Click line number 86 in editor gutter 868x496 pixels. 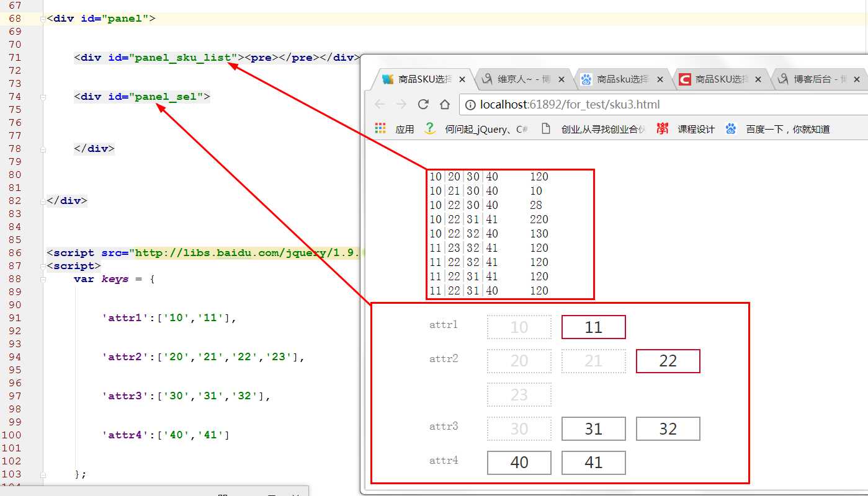[15, 253]
